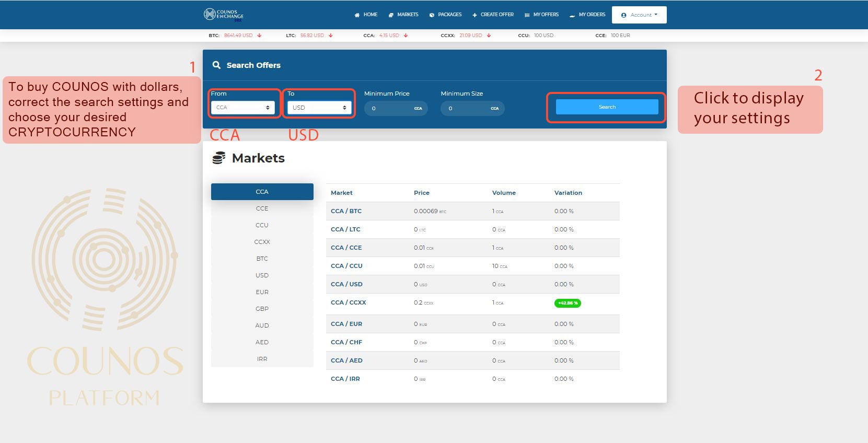This screenshot has width=868, height=443.
Task: Select the IRR market tab
Action: pyautogui.click(x=262, y=359)
